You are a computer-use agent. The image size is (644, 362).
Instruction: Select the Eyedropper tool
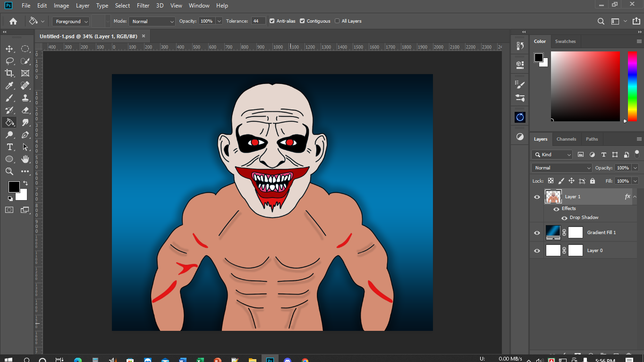[x=9, y=85]
